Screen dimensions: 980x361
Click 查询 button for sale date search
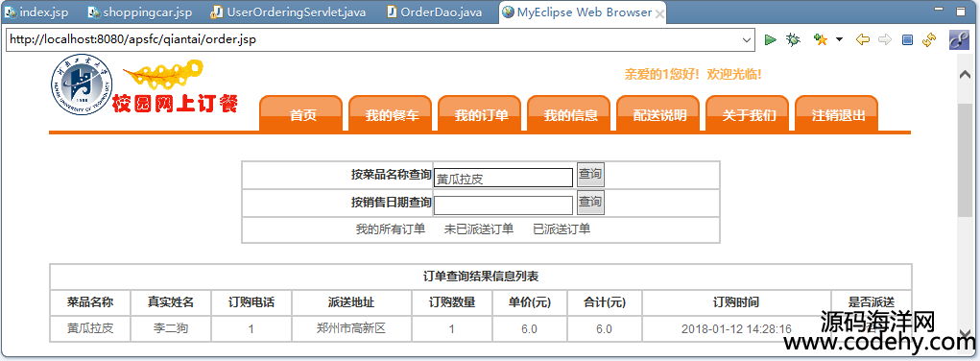click(x=590, y=202)
